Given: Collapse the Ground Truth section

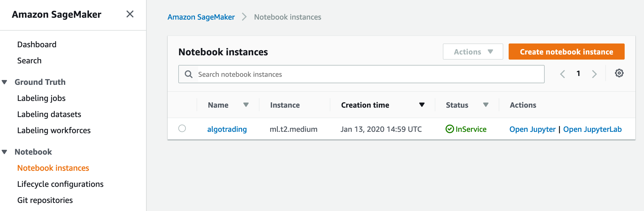Looking at the screenshot, I should [5, 82].
